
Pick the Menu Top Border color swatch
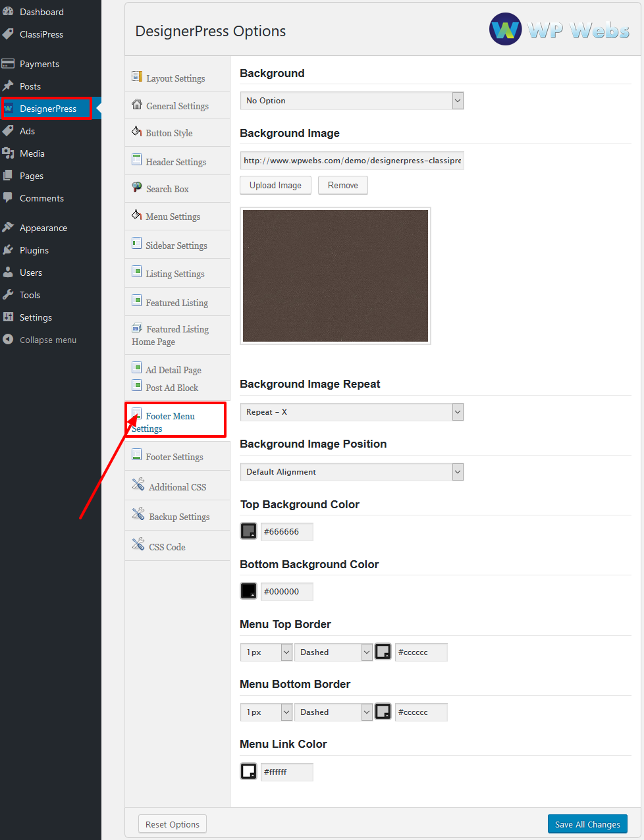(383, 652)
